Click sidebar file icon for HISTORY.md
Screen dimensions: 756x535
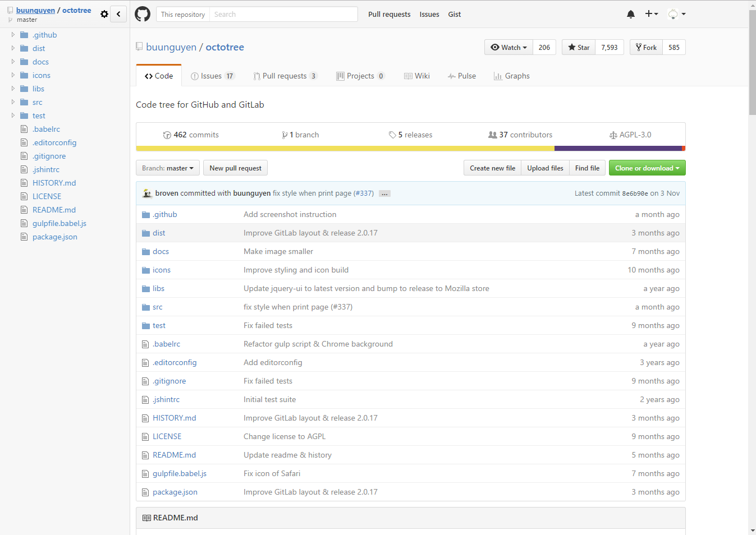pyautogui.click(x=24, y=183)
